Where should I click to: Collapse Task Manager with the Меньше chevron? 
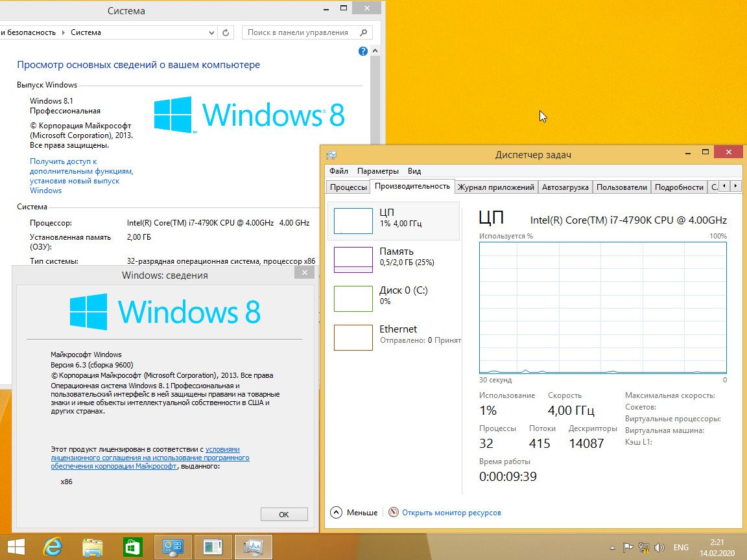336,512
